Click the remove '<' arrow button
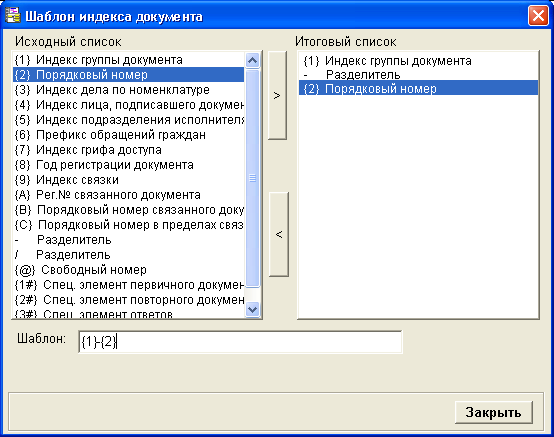Image resolution: width=554 pixels, height=437 pixels. click(279, 234)
